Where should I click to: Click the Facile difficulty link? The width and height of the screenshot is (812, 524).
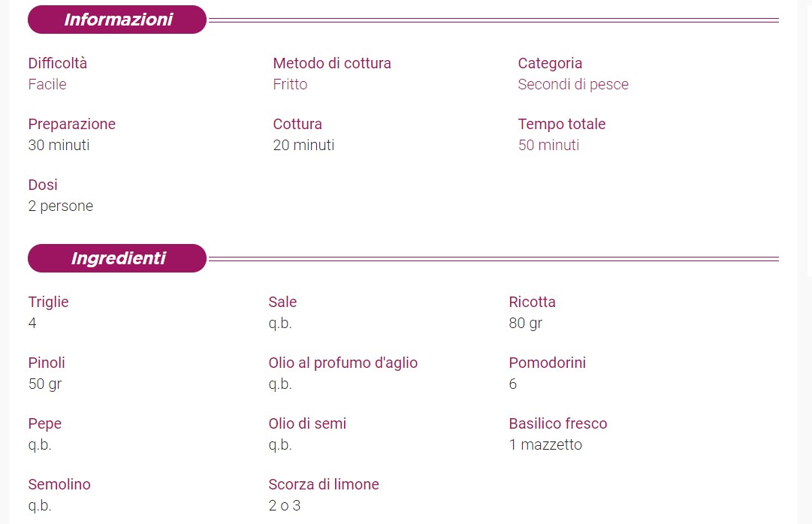tap(47, 84)
